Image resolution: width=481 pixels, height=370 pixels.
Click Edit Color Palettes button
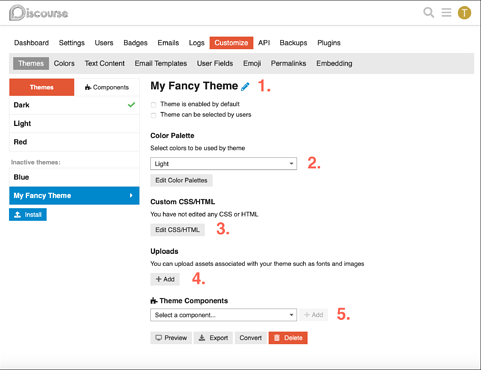pos(181,180)
